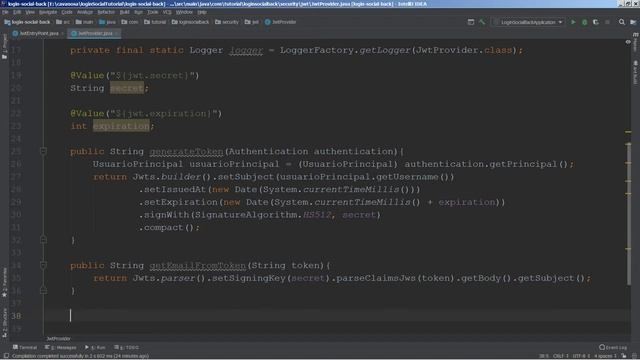Click the security folder breadcrumb
The width and height of the screenshot is (640, 360).
(x=227, y=22)
